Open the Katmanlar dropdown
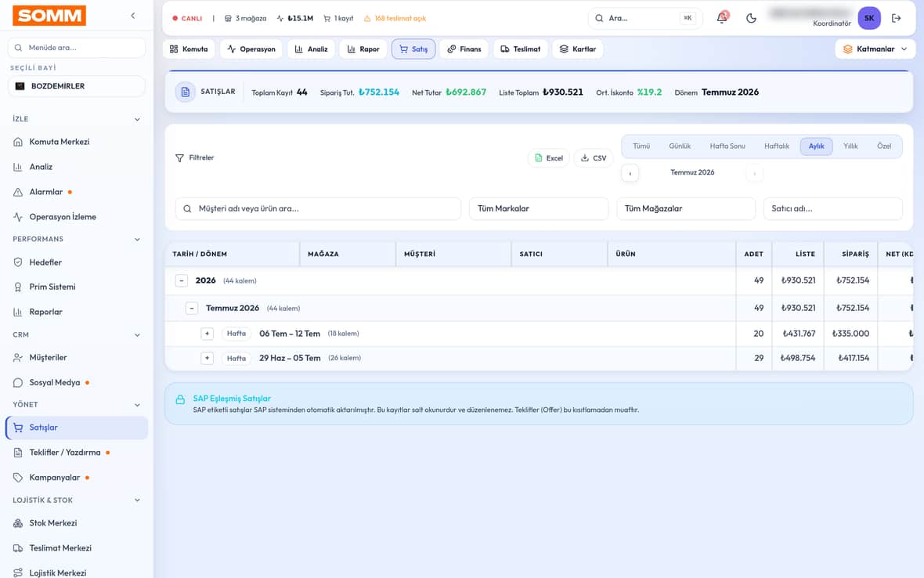 (875, 49)
